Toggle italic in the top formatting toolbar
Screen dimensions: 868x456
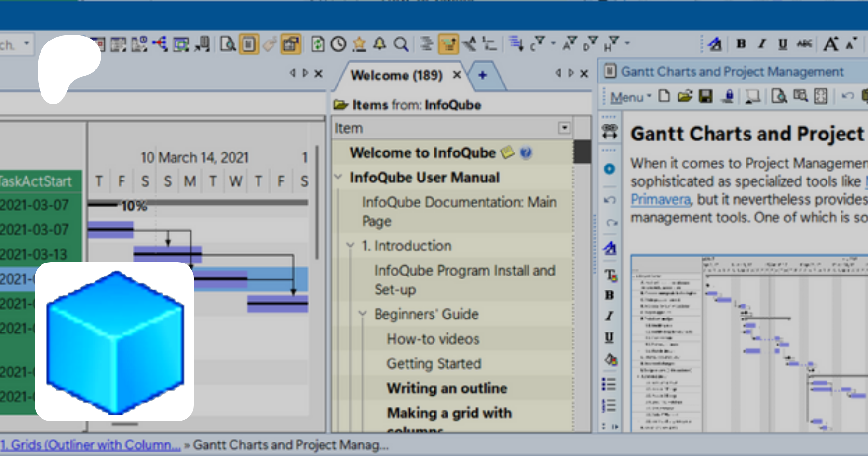click(x=762, y=44)
